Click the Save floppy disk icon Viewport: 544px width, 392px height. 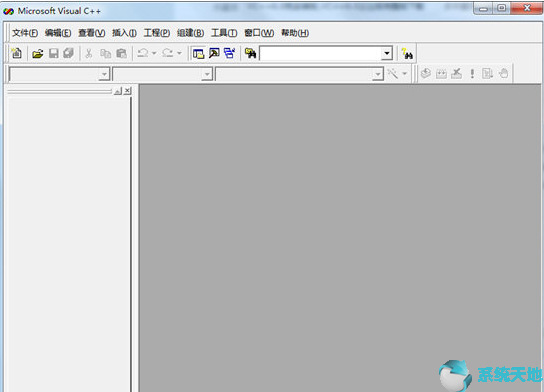click(53, 53)
